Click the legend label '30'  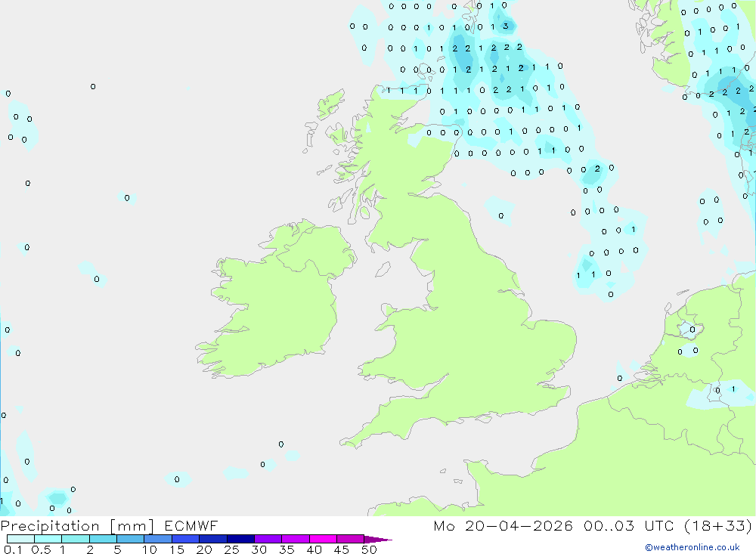point(259,549)
